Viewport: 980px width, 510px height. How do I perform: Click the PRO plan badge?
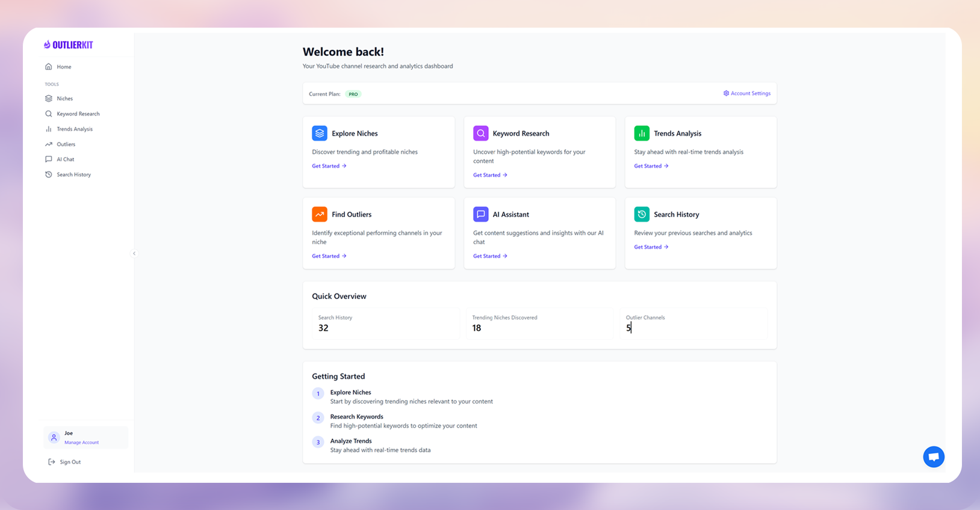click(353, 94)
